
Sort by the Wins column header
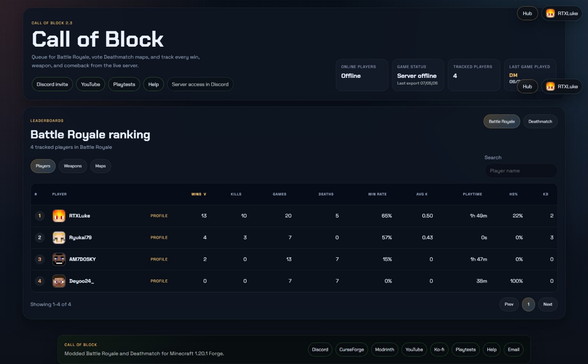point(199,194)
